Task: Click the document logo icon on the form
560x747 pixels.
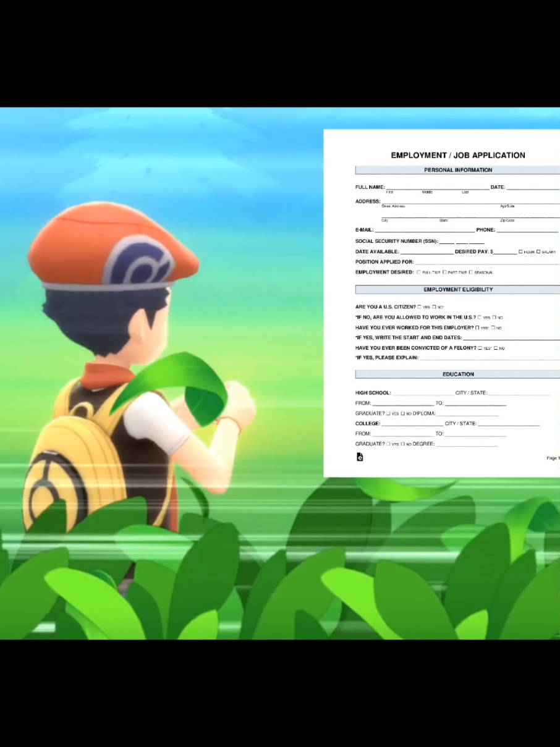Action: point(360,457)
